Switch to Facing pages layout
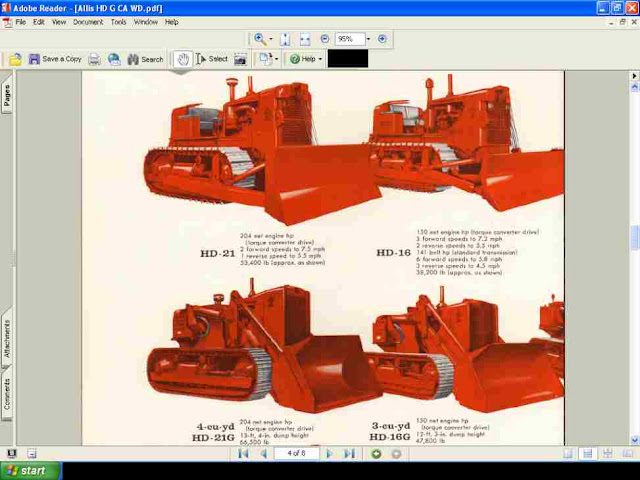The image size is (640, 480). pos(627,453)
